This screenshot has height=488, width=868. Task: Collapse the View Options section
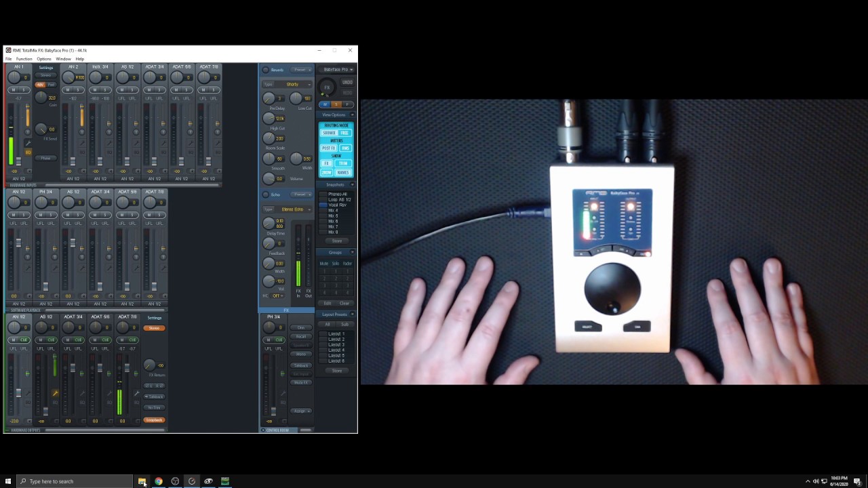click(352, 115)
